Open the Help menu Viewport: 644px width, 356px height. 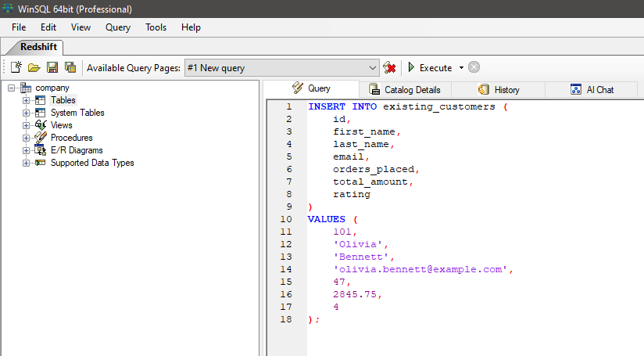pos(191,27)
